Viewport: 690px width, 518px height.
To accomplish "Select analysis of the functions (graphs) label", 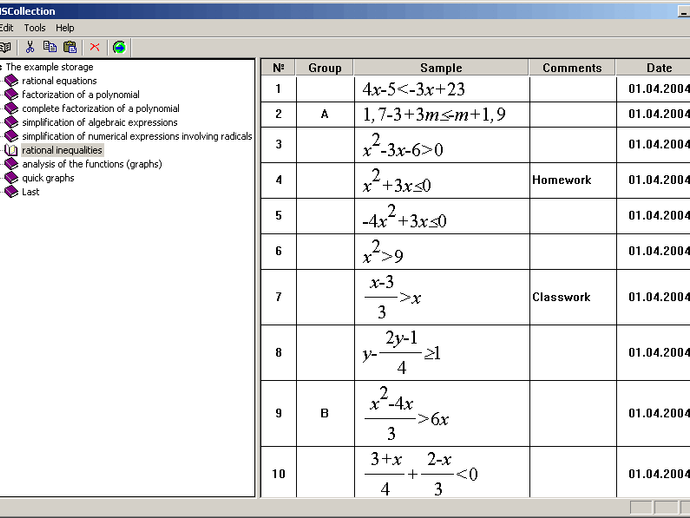I will (92, 164).
